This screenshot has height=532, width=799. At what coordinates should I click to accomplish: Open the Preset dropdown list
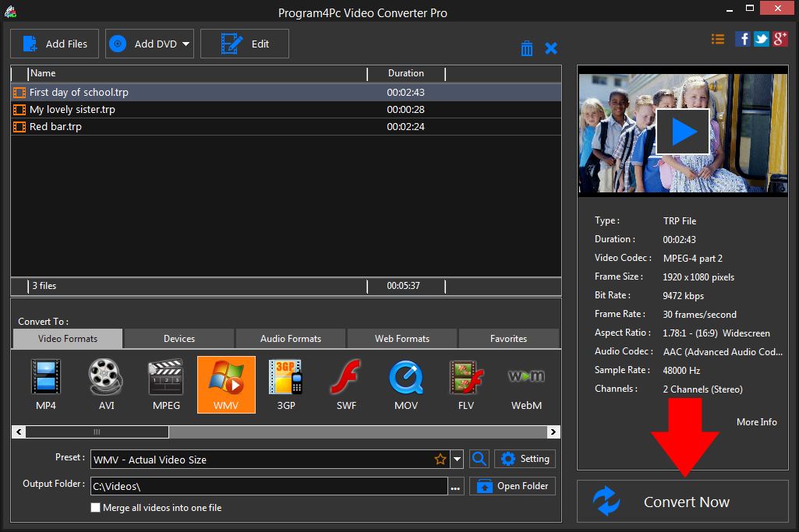point(457,459)
